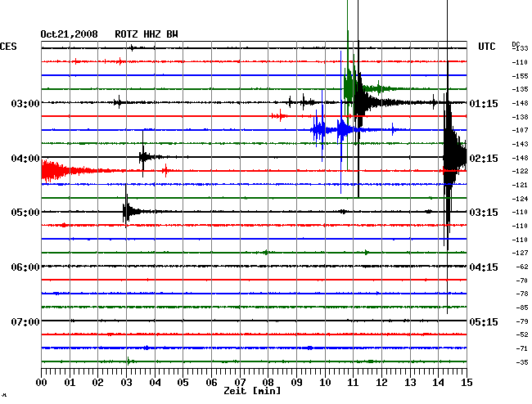Click minute tick label 04
Image resolution: width=532 pixels, height=404 pixels.
155,383
